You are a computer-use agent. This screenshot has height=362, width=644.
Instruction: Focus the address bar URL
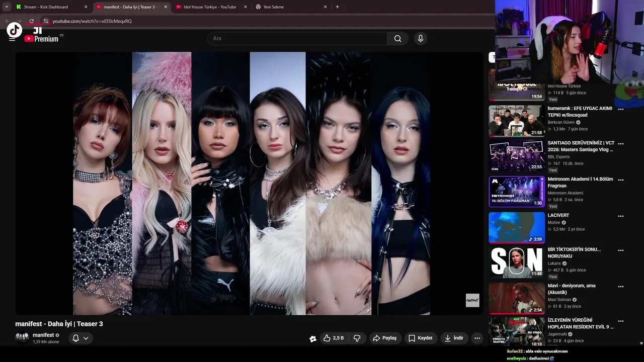tap(92, 21)
